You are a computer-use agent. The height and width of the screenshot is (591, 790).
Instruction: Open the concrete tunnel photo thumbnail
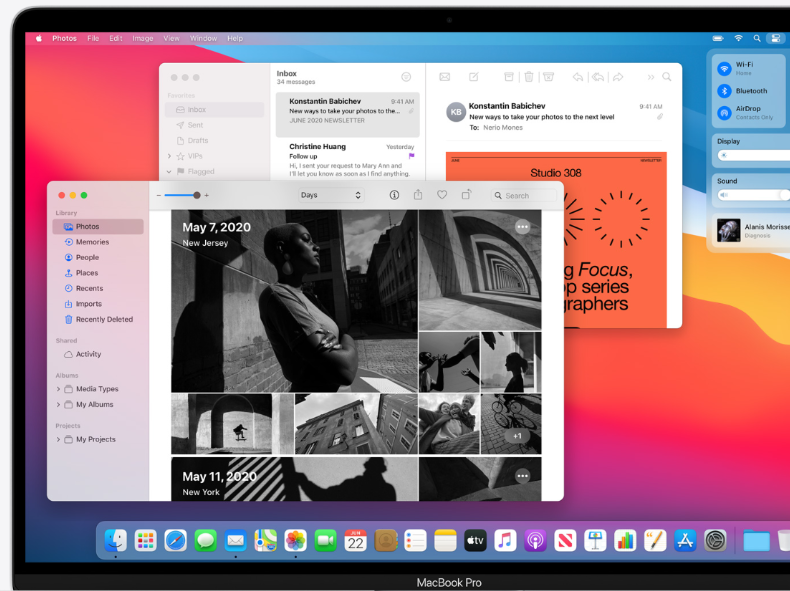[480, 270]
